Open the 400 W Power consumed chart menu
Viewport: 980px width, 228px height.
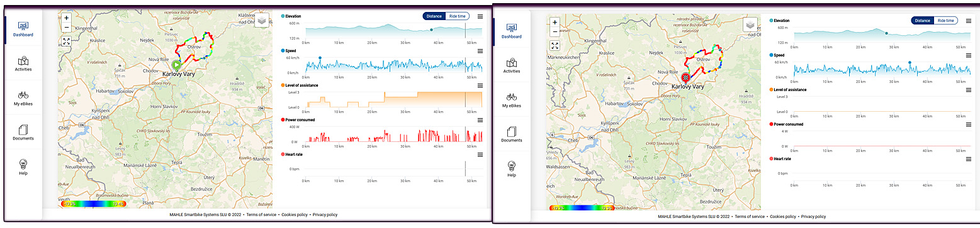click(x=480, y=119)
